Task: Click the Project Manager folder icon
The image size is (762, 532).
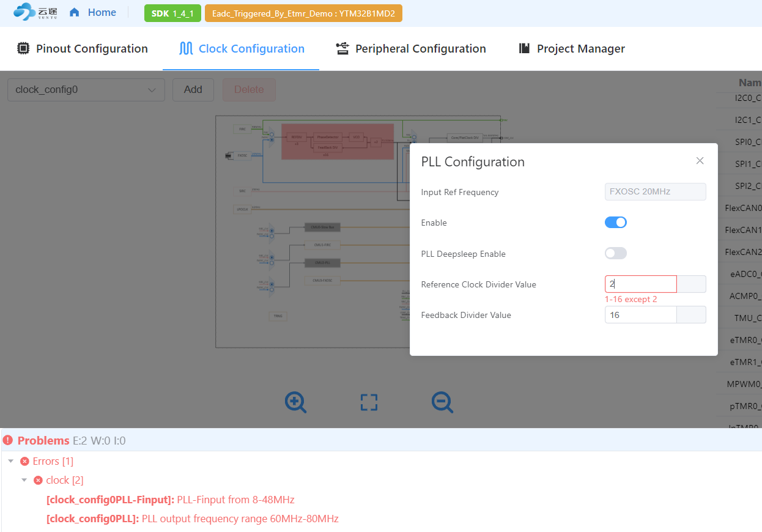Action: coord(524,48)
